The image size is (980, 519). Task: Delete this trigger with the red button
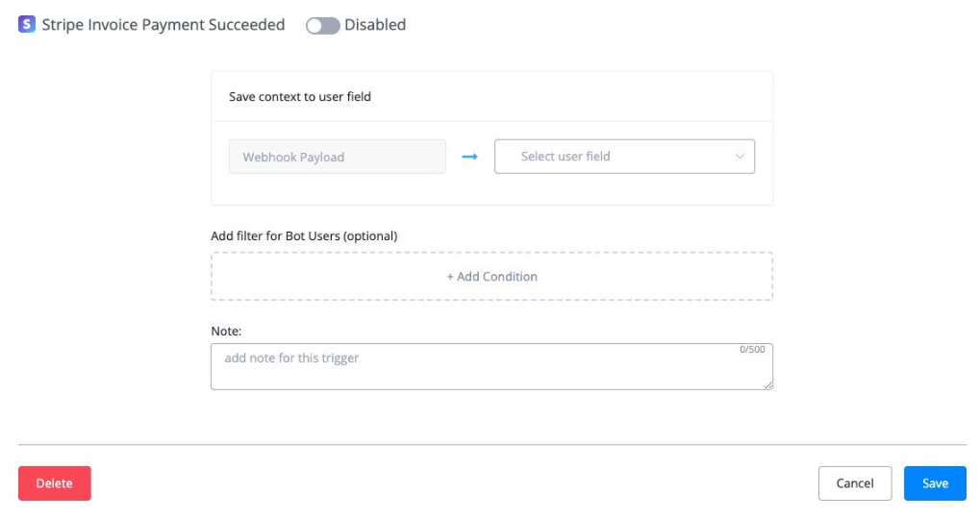point(54,483)
